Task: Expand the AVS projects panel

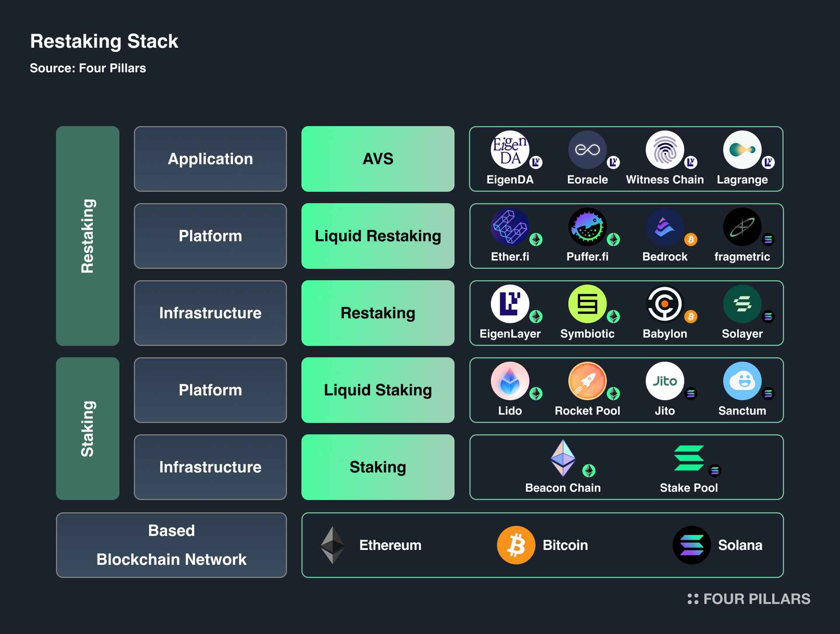Action: pyautogui.click(x=626, y=158)
